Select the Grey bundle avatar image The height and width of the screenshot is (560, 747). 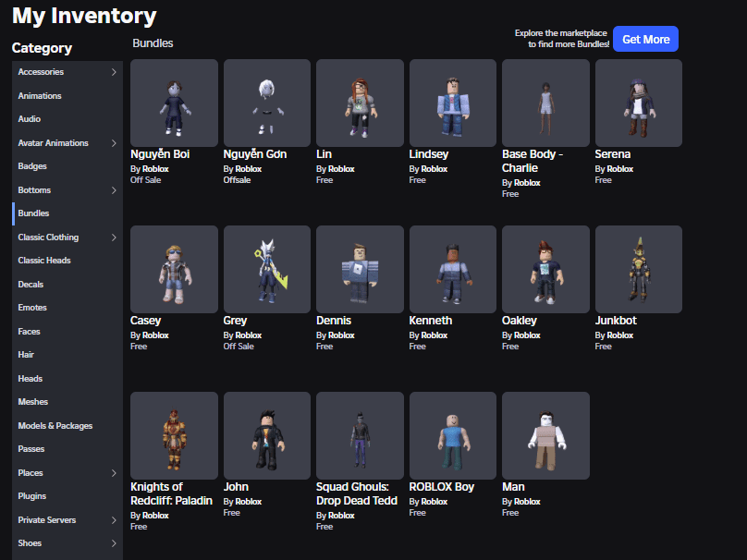(267, 269)
